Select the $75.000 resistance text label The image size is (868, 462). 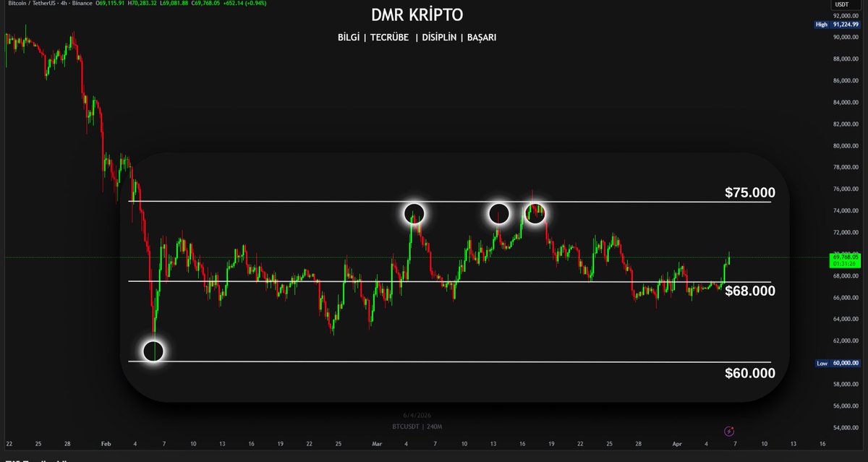pyautogui.click(x=750, y=192)
